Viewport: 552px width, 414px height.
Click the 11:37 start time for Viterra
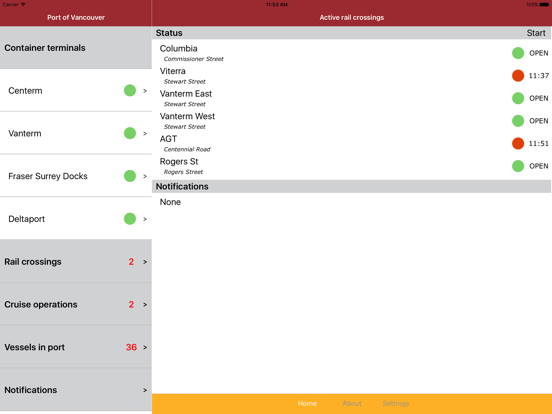coord(539,76)
